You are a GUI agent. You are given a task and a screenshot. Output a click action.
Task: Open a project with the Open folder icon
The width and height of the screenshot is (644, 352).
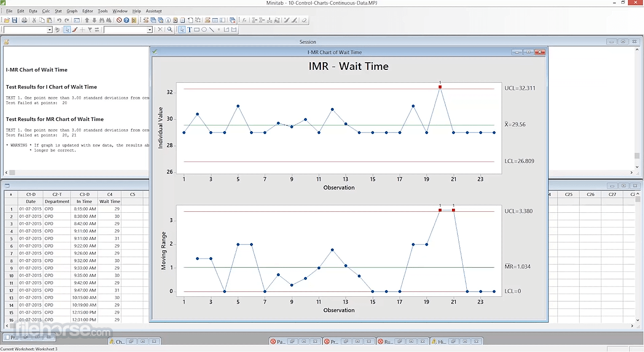click(7, 20)
